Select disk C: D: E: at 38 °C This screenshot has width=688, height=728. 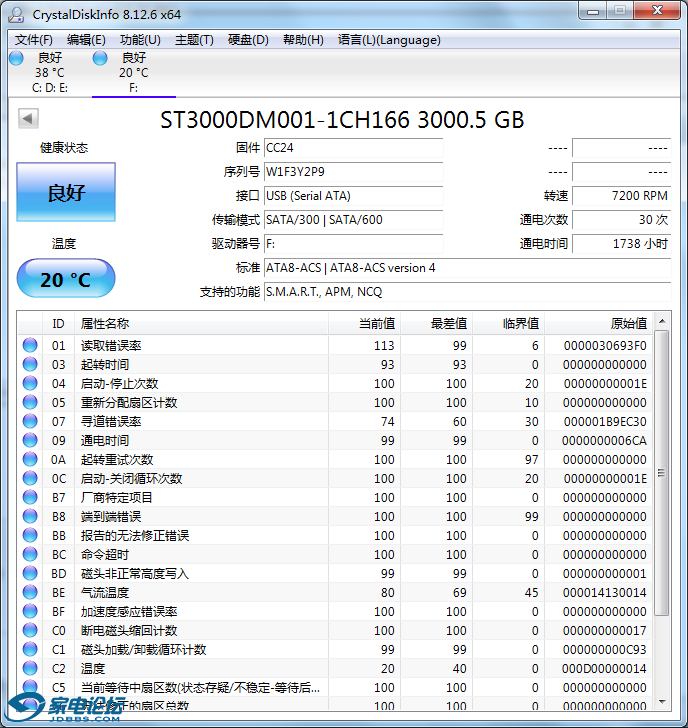click(49, 72)
